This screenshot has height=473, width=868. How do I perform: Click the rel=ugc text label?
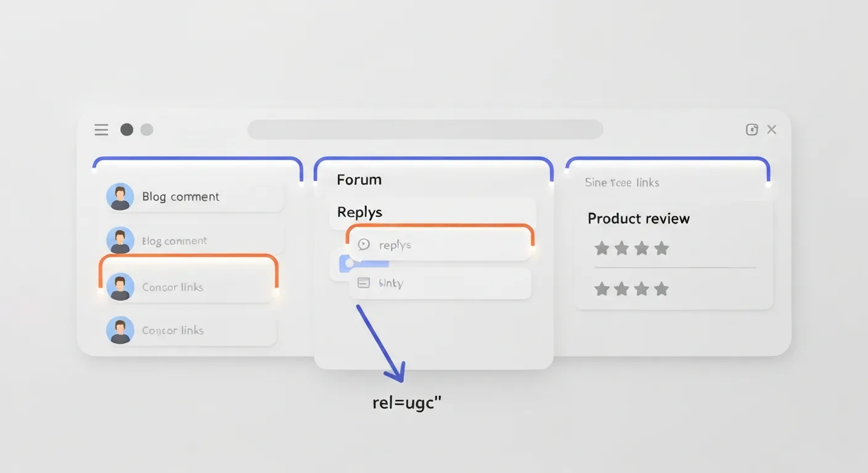(x=407, y=403)
